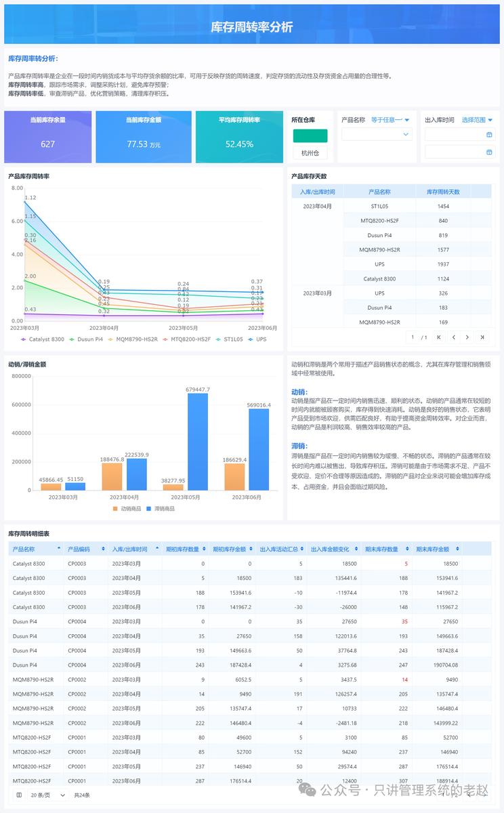Toggle 滞销商品 series in bar chart legend
The image size is (504, 813).
pyautogui.click(x=161, y=508)
